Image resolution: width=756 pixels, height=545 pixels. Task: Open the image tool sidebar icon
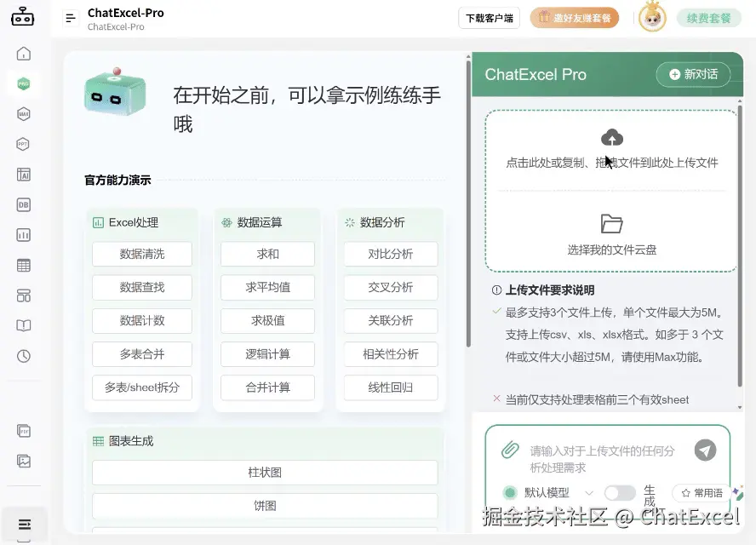tap(23, 461)
